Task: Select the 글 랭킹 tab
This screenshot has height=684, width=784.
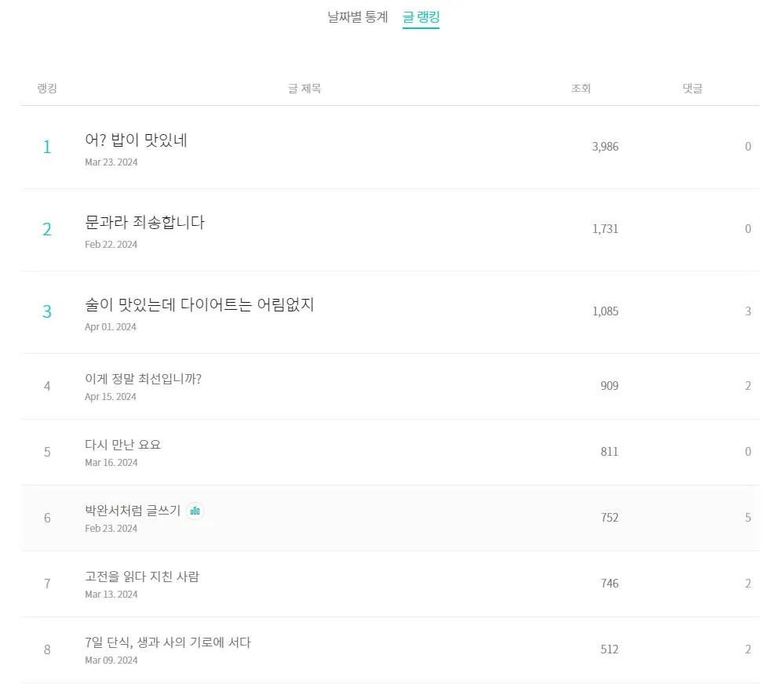Action: coord(421,16)
